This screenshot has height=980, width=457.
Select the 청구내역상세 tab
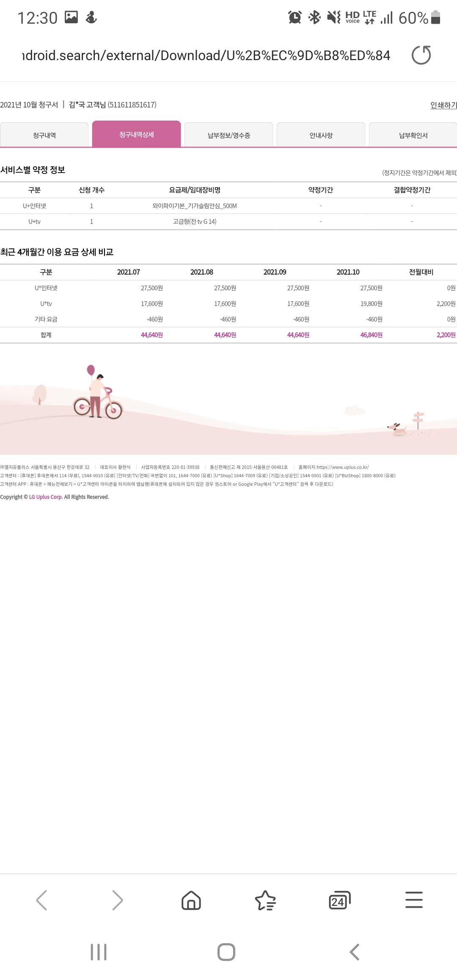click(136, 135)
